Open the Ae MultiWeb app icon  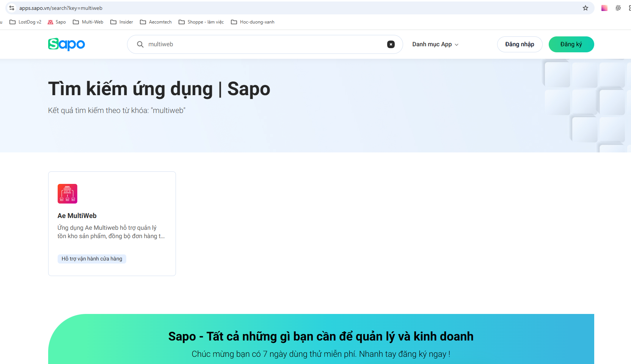click(67, 194)
